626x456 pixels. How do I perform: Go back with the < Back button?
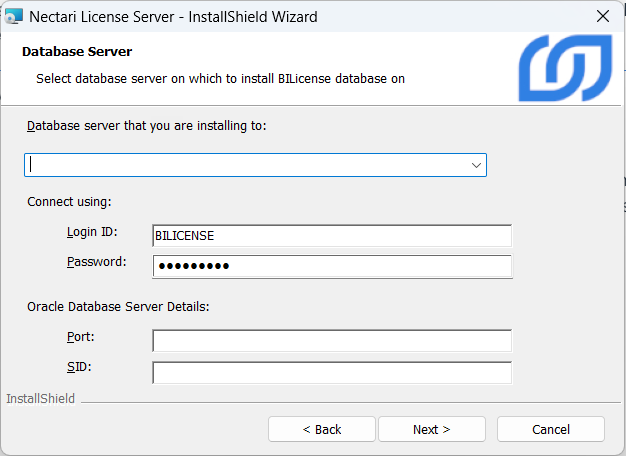322,429
